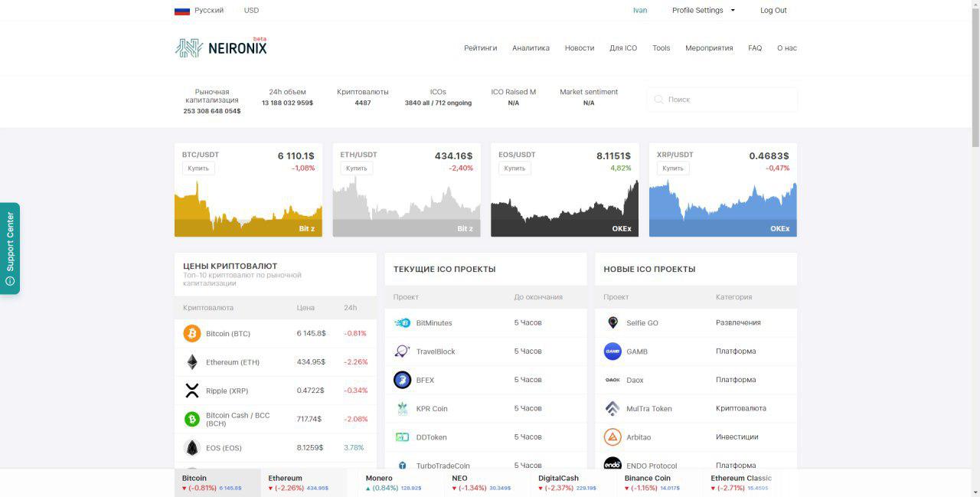Switch language via Русский selector

209,11
